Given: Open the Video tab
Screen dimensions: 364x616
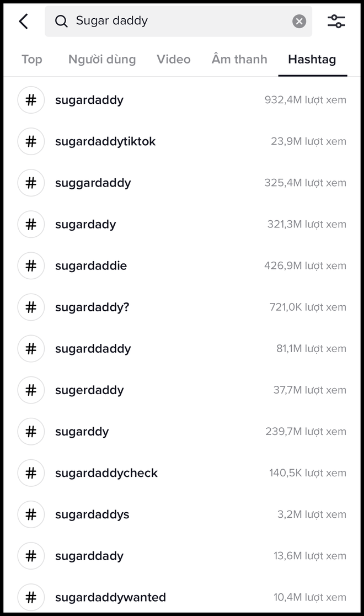Looking at the screenshot, I should tap(174, 59).
